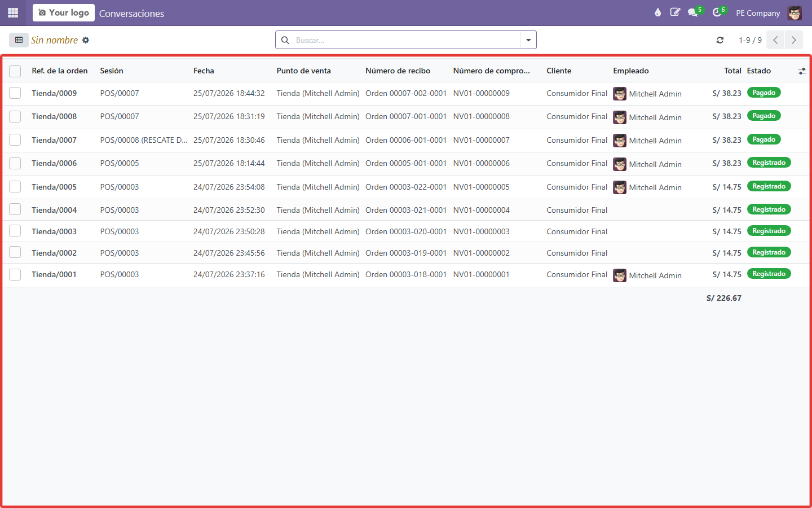This screenshot has width=812, height=508.
Task: Open the Conversaciones menu
Action: tap(132, 13)
